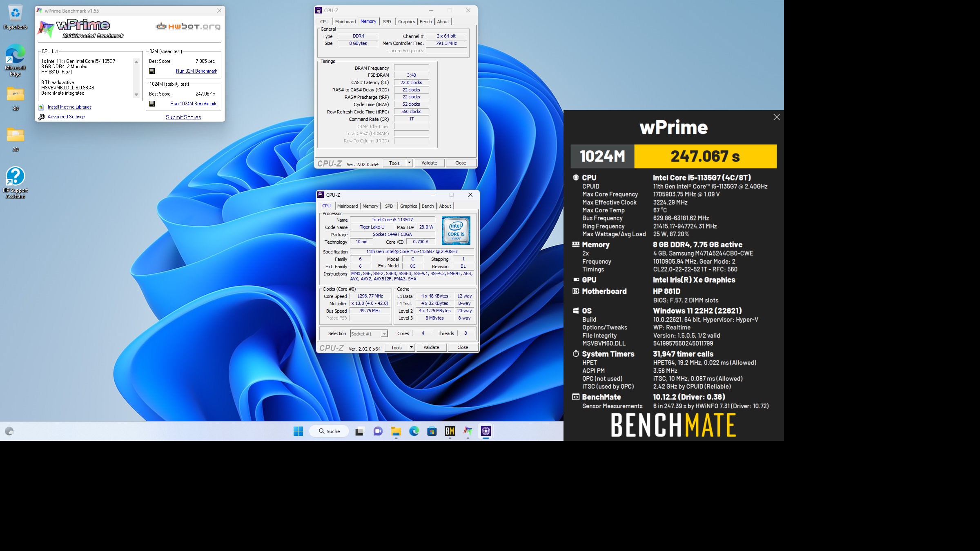Click Close button in CPU CPU-Z window
The width and height of the screenshot is (980, 551).
(x=463, y=347)
